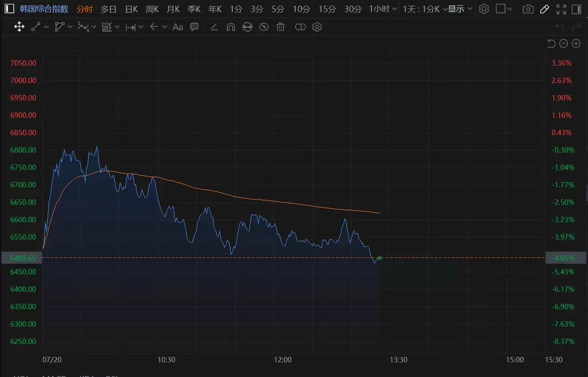Switch to the 周K tab
This screenshot has width=588, height=377.
pyautogui.click(x=152, y=9)
